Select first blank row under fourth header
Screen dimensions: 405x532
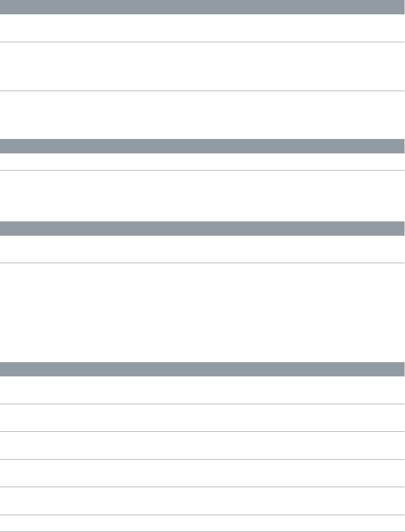[202, 390]
